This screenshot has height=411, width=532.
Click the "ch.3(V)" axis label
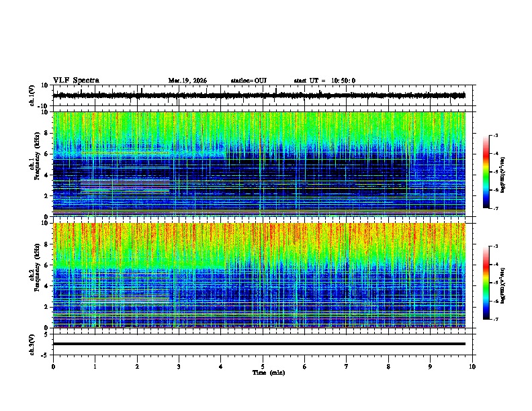coord(32,345)
